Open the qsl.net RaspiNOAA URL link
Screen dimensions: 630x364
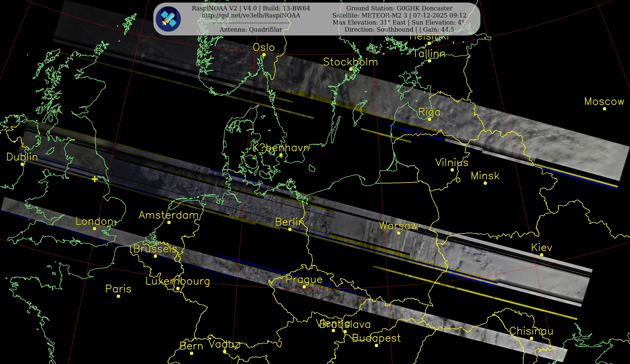[x=251, y=15]
